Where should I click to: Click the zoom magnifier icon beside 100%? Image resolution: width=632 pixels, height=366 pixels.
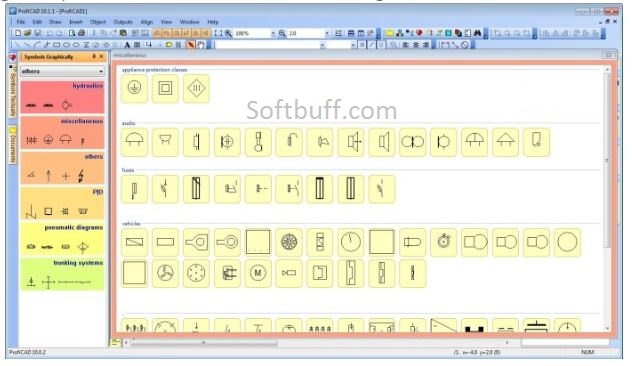coord(229,33)
